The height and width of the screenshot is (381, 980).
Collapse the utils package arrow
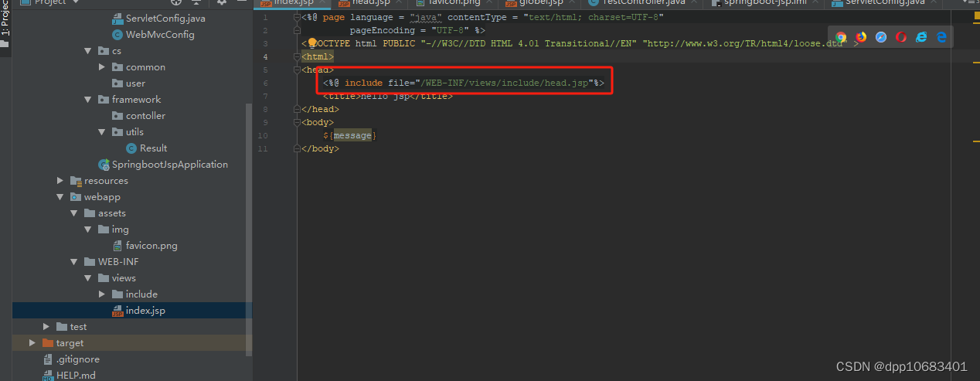(102, 131)
